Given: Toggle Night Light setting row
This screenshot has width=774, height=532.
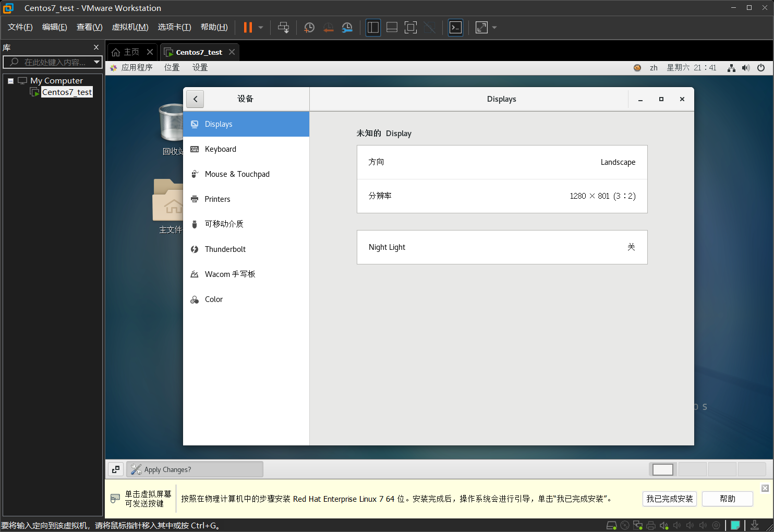Looking at the screenshot, I should 502,247.
